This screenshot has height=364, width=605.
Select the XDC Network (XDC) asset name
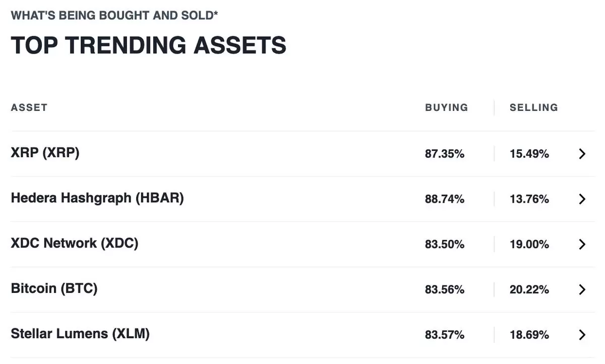pyautogui.click(x=75, y=244)
